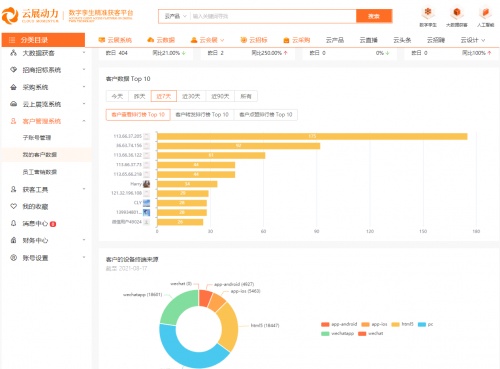Click CLY's avatar in the chart
Viewport: 500px width, 369px height.
point(146,203)
